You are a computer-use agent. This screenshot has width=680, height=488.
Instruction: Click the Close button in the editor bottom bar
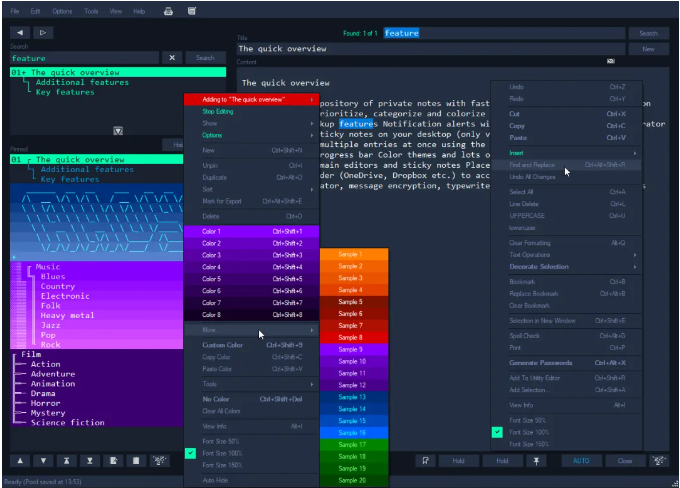pos(625,461)
